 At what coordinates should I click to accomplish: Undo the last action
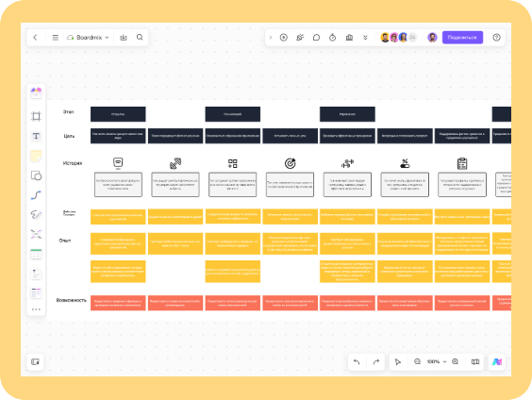(357, 361)
